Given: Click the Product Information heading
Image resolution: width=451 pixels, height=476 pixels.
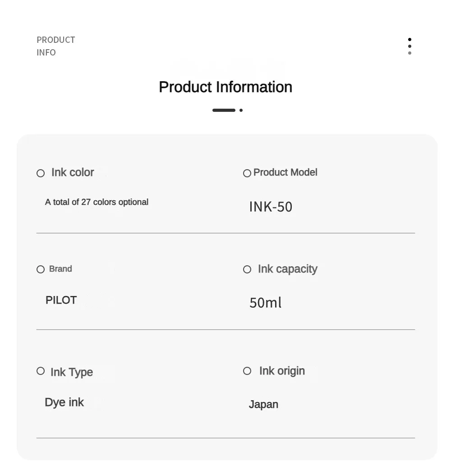Looking at the screenshot, I should pos(225,87).
